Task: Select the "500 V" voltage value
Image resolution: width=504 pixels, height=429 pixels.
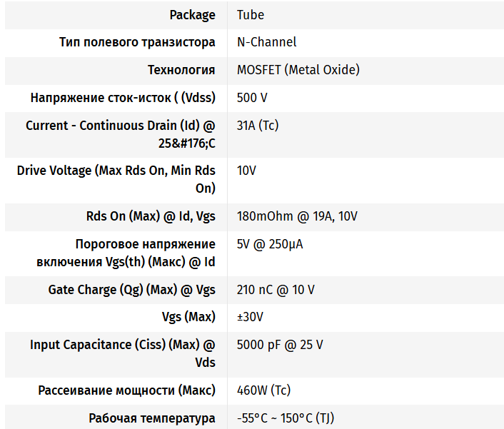Action: coord(252,98)
